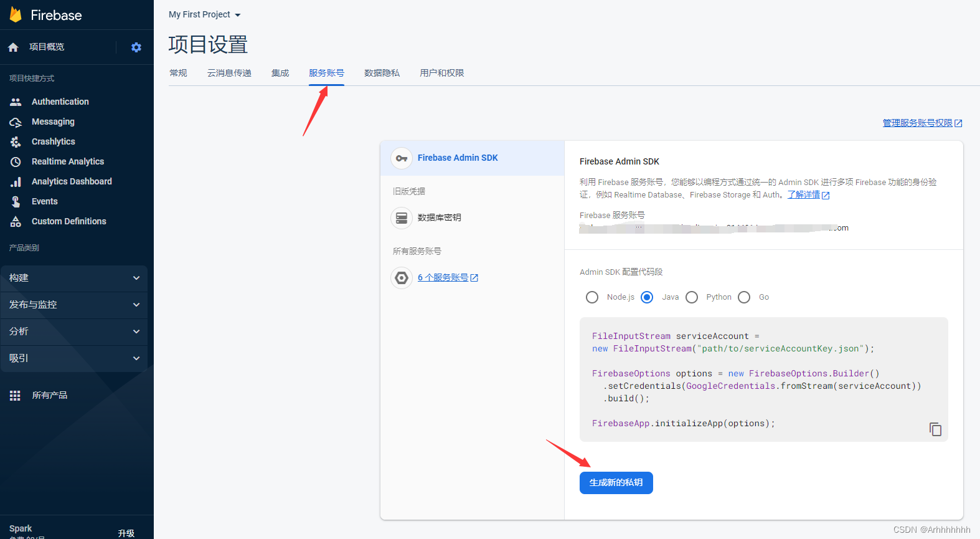Click the 生成新的私钥 button

click(616, 483)
